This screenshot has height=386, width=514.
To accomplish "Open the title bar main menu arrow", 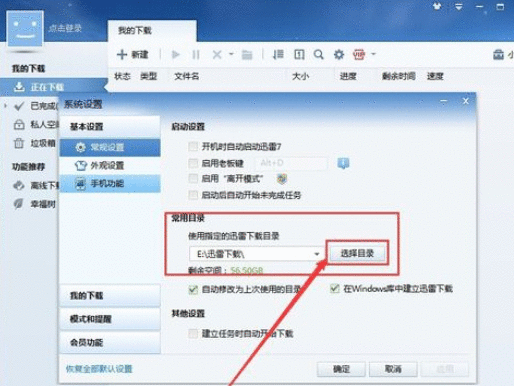I will [x=459, y=6].
